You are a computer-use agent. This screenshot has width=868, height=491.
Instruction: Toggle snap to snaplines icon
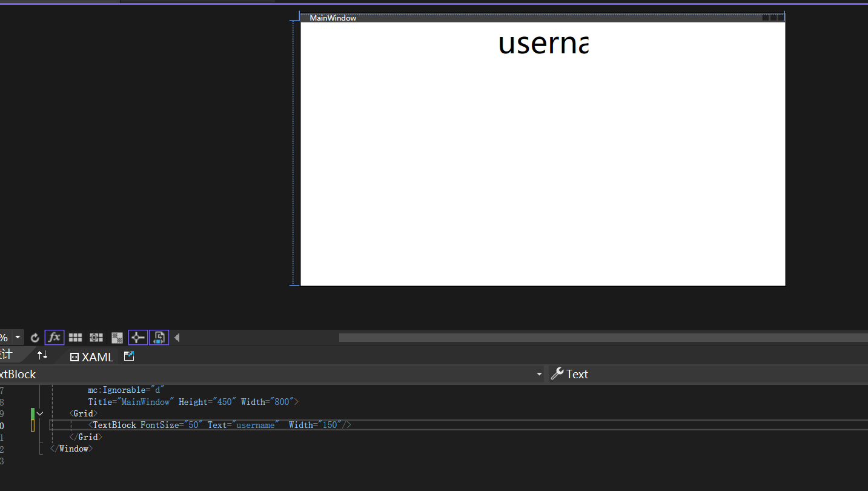pyautogui.click(x=138, y=338)
